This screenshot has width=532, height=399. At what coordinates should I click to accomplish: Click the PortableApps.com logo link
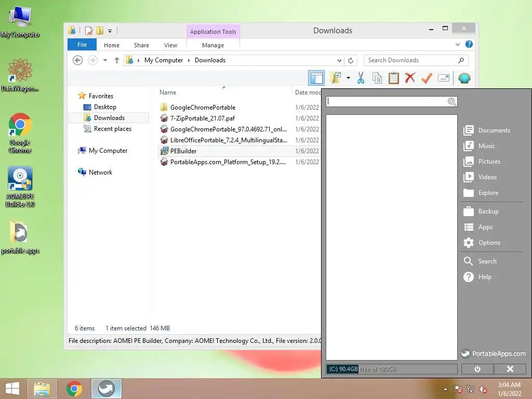tap(494, 353)
